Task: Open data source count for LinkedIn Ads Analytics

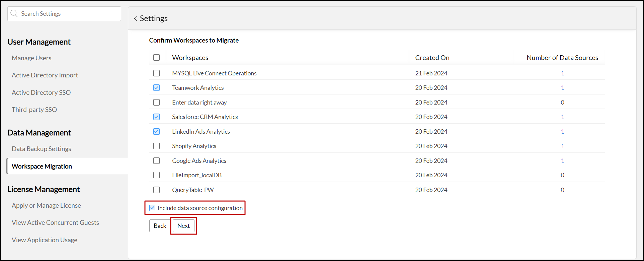Action: (x=562, y=131)
